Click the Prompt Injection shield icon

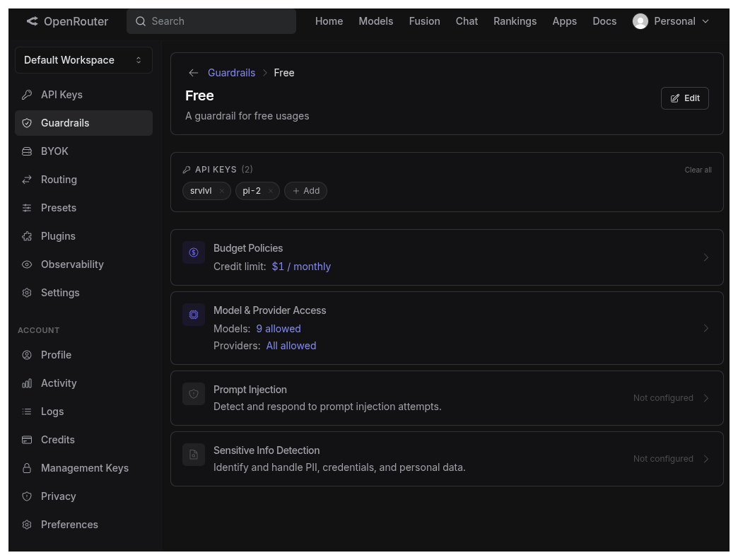(x=194, y=394)
